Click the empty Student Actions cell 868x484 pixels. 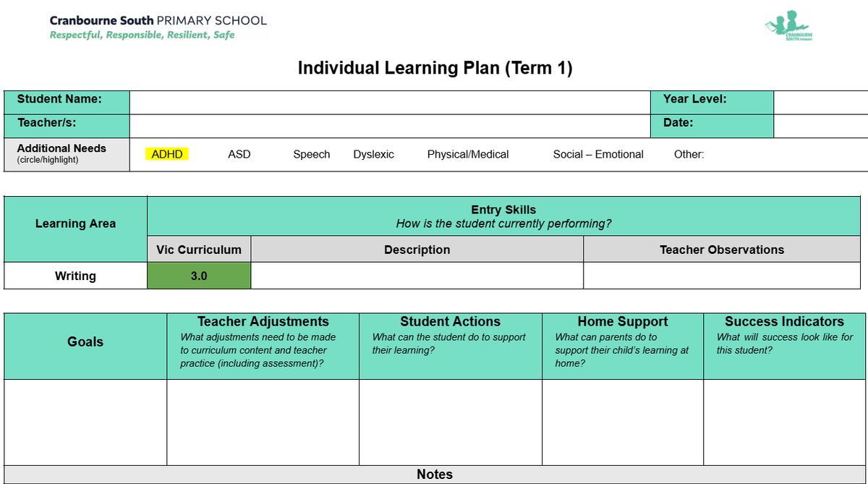(451, 422)
